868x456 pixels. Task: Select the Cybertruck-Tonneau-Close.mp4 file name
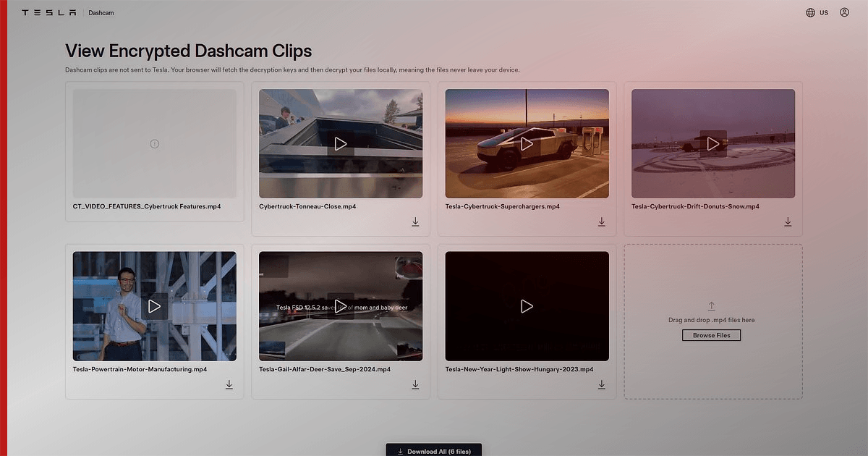(x=307, y=206)
